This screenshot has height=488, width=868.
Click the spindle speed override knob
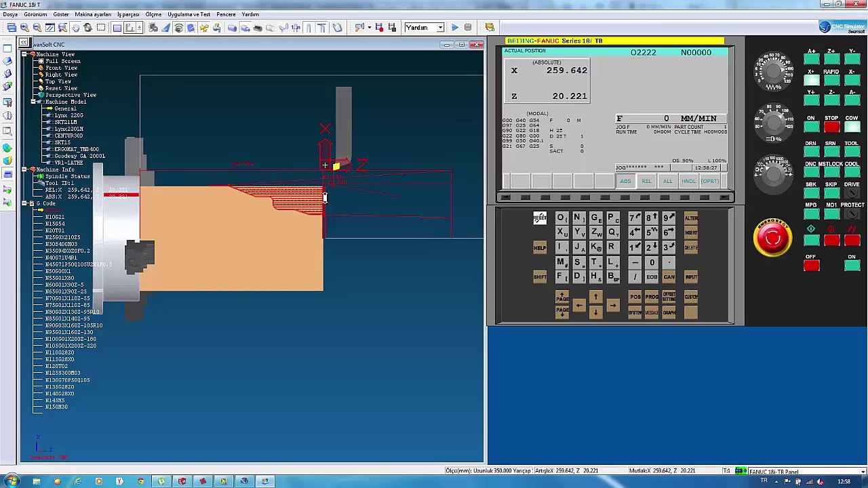[x=773, y=122]
